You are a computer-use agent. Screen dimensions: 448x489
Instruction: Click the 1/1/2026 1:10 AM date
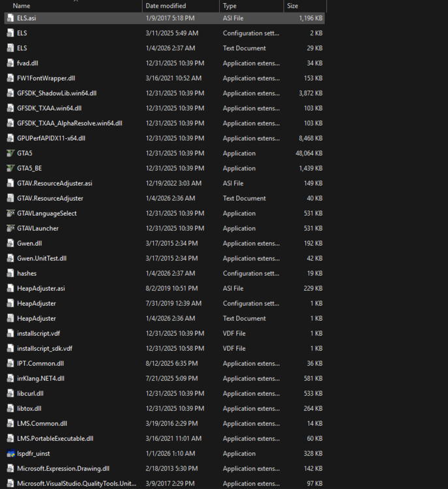coord(170,453)
